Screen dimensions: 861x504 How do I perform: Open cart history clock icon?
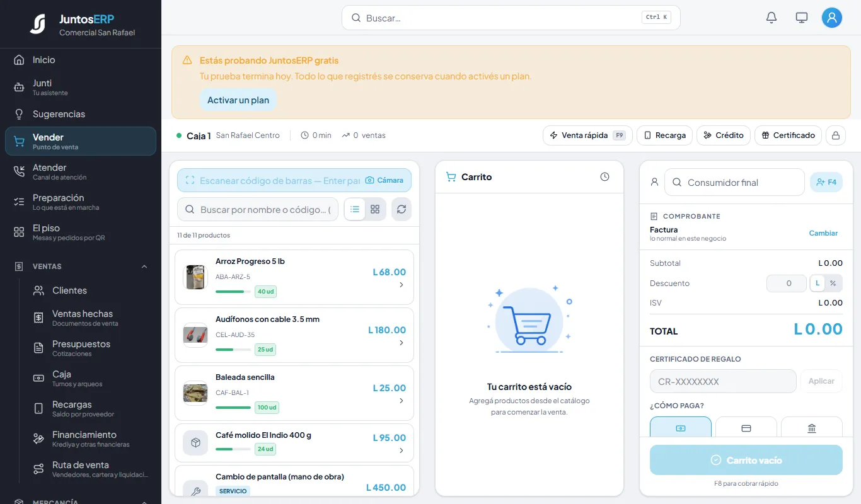[605, 177]
